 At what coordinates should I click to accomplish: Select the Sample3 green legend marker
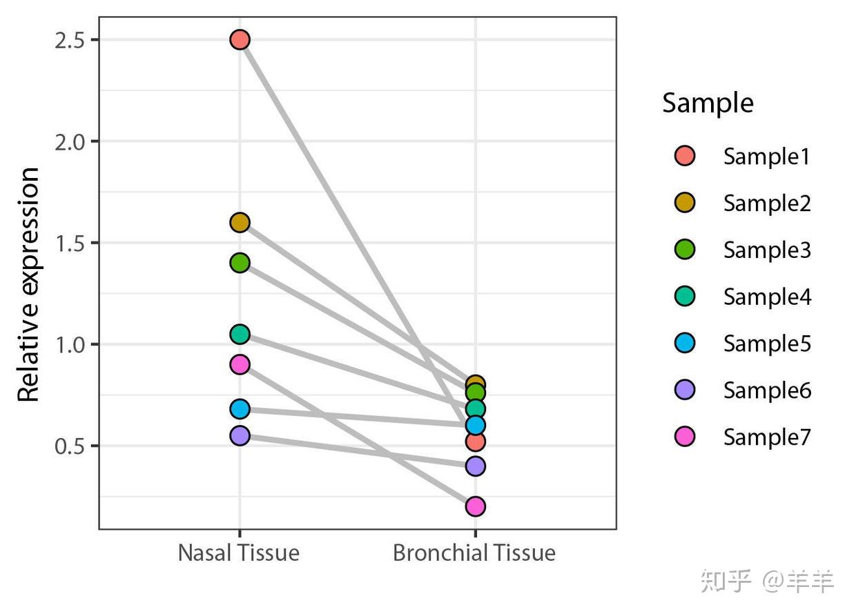(685, 250)
